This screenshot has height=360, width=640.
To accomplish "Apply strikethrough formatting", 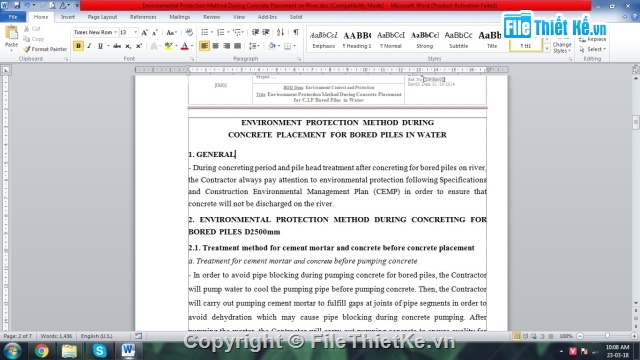I will (117, 46).
